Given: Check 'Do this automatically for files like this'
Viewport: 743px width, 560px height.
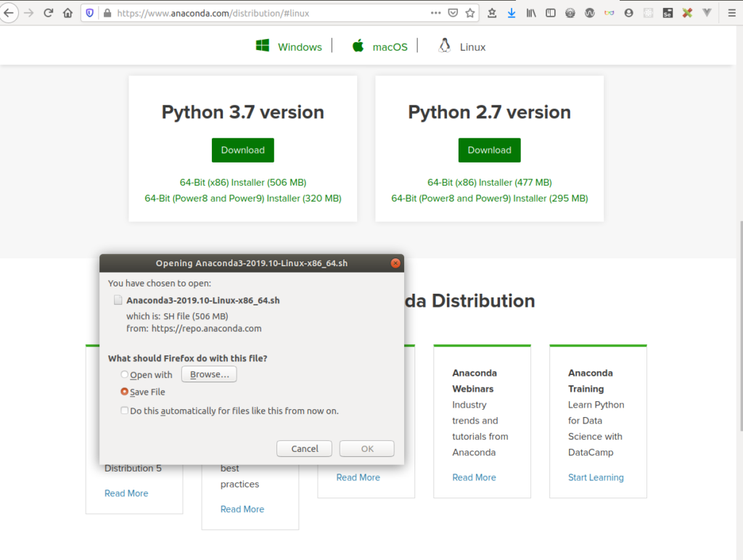Looking at the screenshot, I should click(125, 410).
